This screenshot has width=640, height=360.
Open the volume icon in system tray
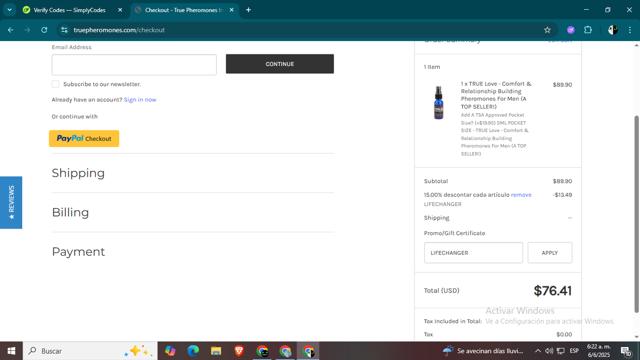549,351
